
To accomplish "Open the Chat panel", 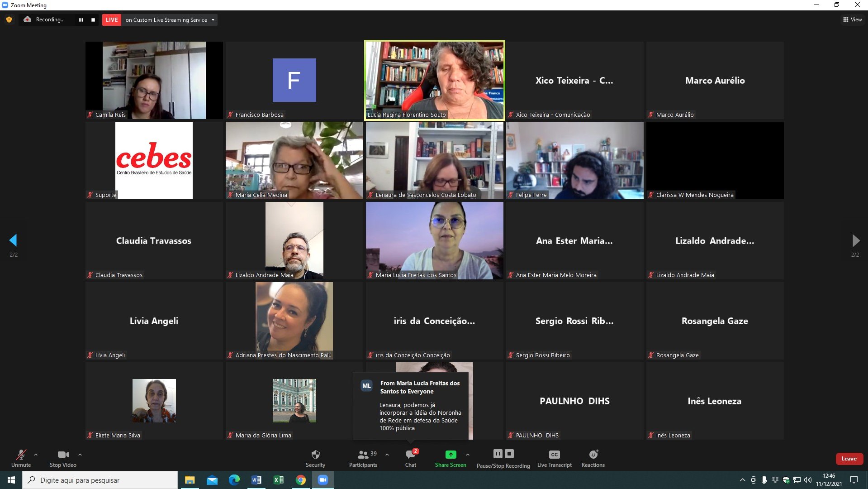I will click(x=410, y=458).
